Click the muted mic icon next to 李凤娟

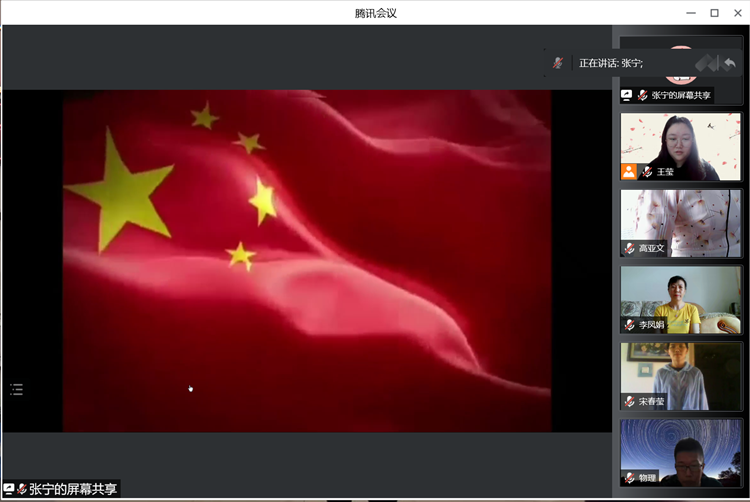[629, 325]
